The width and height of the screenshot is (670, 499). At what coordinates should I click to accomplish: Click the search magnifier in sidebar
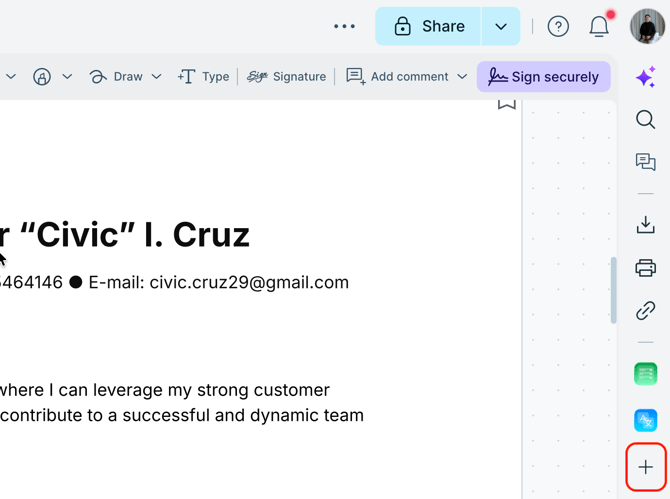646,120
